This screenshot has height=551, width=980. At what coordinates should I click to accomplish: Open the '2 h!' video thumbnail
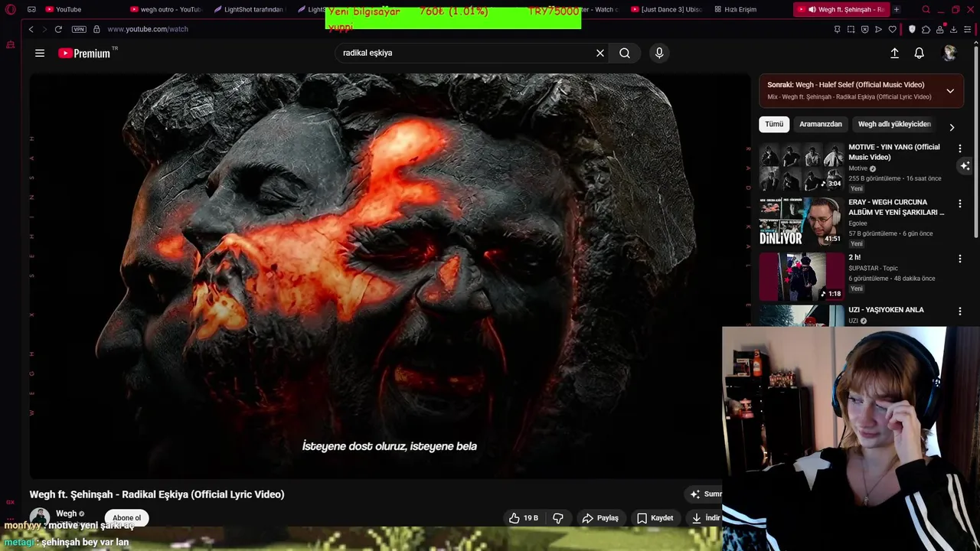coord(802,276)
